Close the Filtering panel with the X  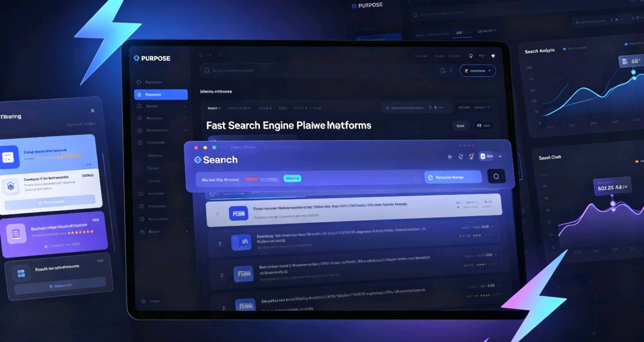coord(93,110)
